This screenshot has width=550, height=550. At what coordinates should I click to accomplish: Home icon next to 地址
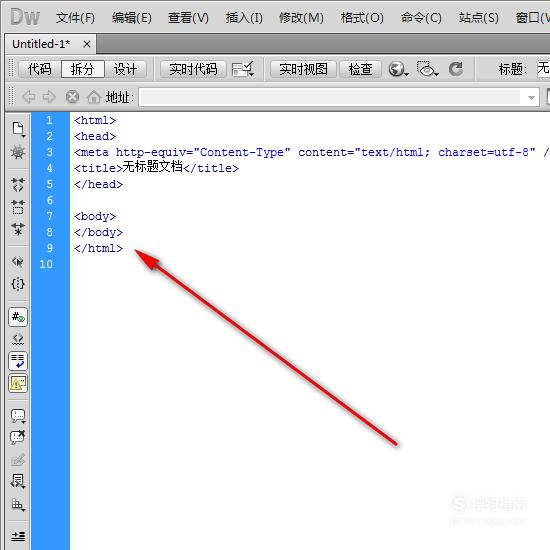[x=94, y=97]
